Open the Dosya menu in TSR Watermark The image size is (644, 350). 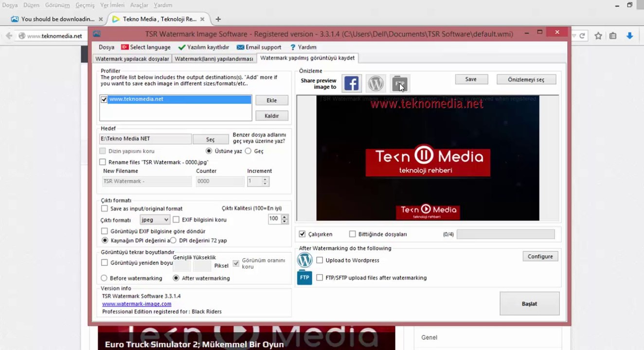tap(107, 47)
